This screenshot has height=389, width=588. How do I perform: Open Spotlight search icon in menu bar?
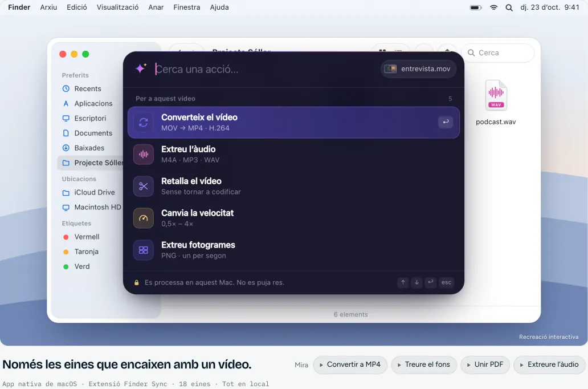[509, 7]
